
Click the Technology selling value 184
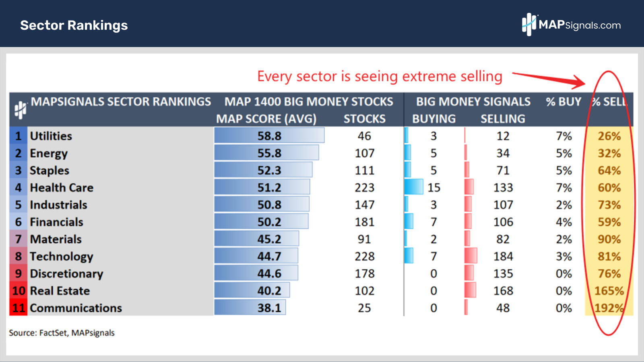coord(503,257)
